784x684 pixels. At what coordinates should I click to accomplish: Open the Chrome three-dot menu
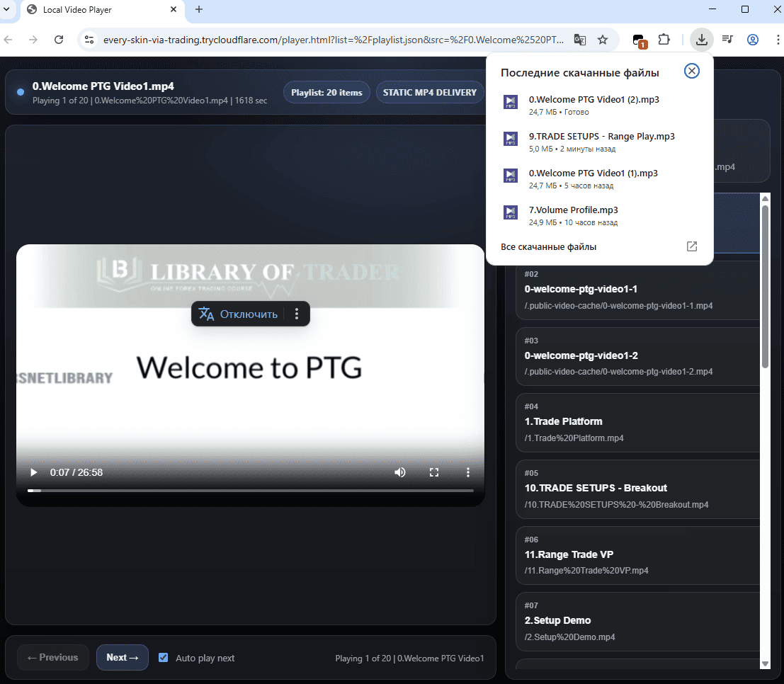pos(778,40)
